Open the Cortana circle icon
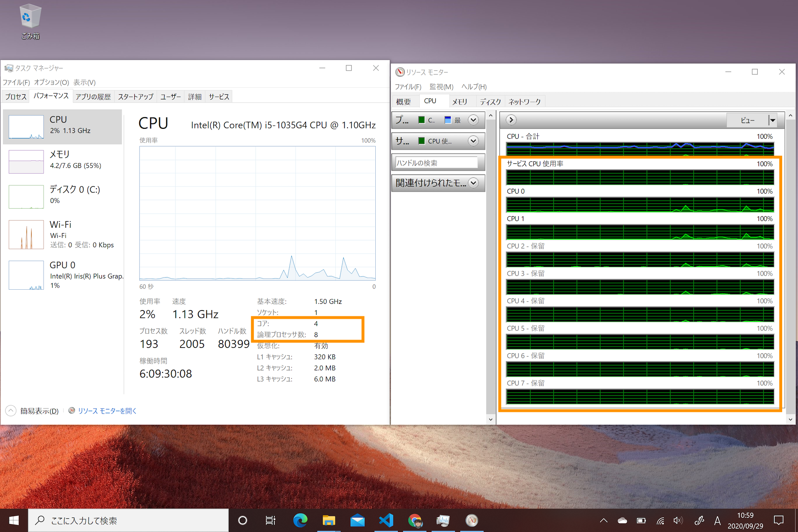798x532 pixels. click(243, 520)
